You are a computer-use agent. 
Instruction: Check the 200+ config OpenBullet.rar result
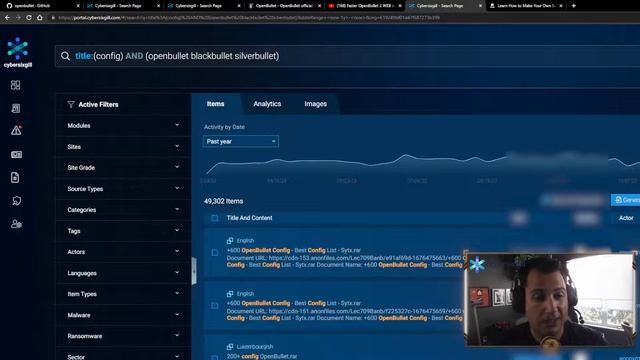coord(215,358)
